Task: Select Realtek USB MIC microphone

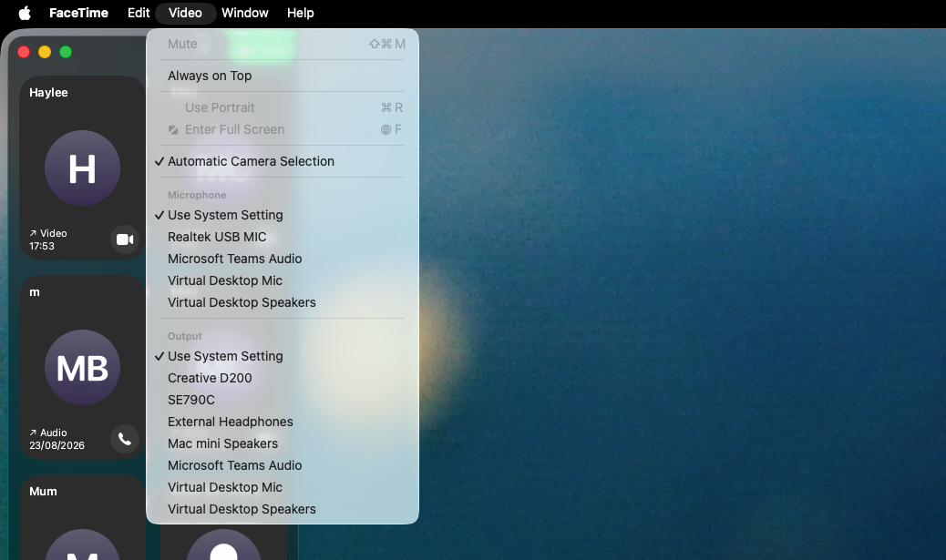Action: 283,237
